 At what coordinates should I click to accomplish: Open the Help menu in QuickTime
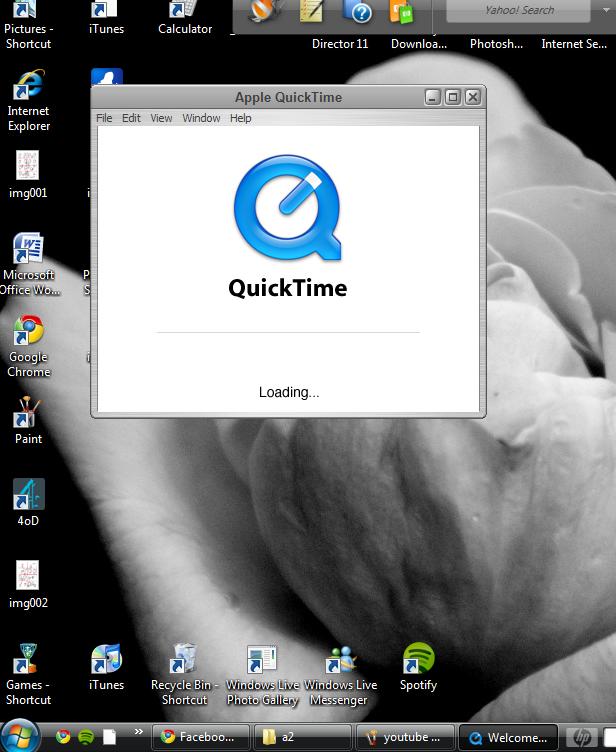(x=240, y=118)
